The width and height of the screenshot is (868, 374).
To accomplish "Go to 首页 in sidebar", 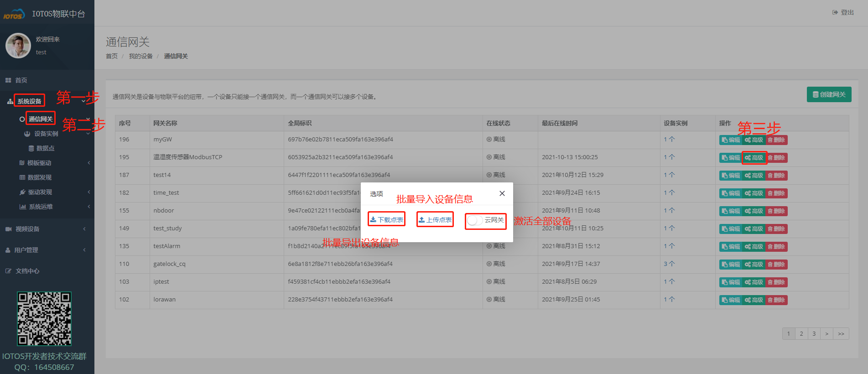I will coord(21,80).
